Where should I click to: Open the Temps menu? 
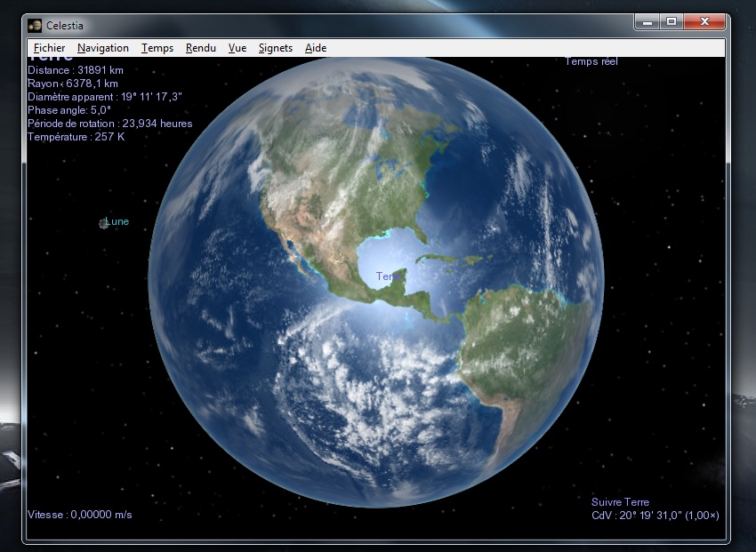click(157, 48)
